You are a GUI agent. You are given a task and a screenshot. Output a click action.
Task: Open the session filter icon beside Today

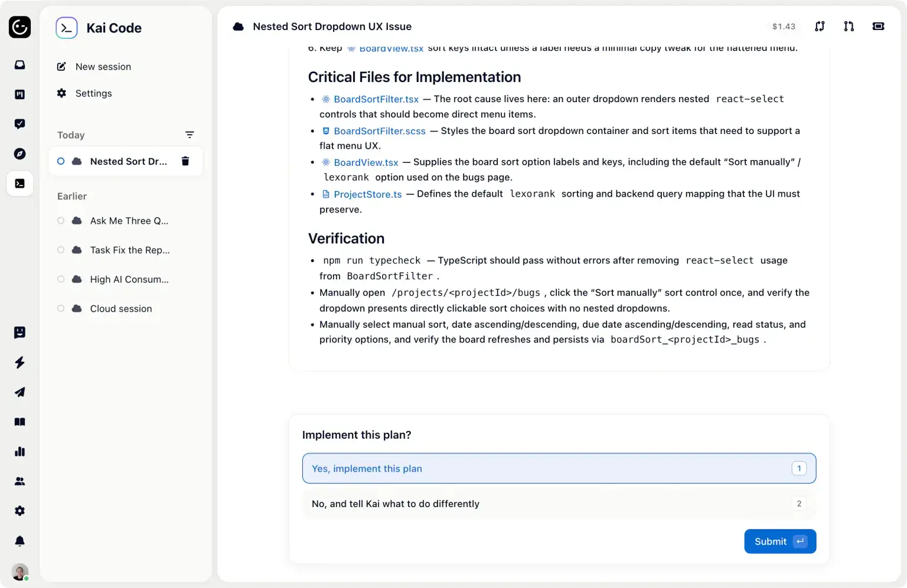[x=190, y=135]
